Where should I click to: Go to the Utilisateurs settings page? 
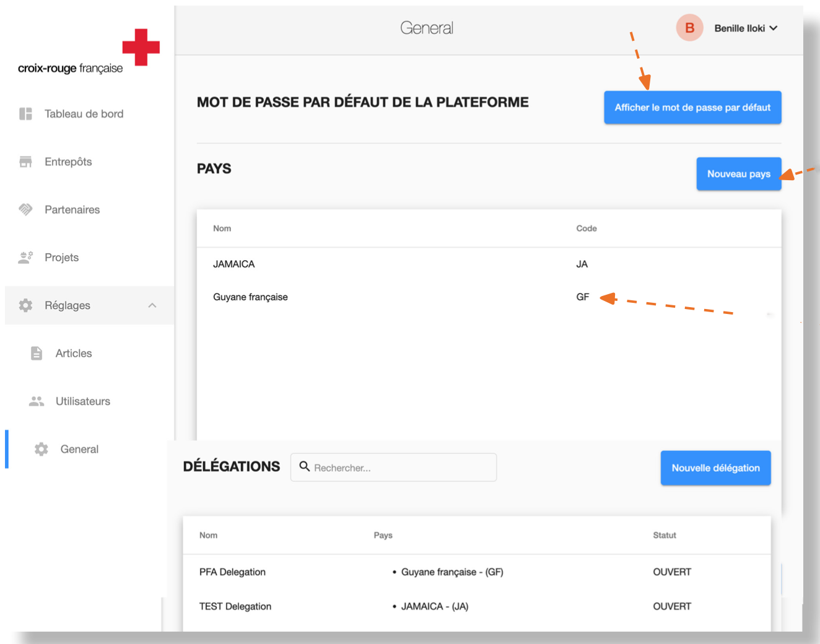(x=82, y=401)
